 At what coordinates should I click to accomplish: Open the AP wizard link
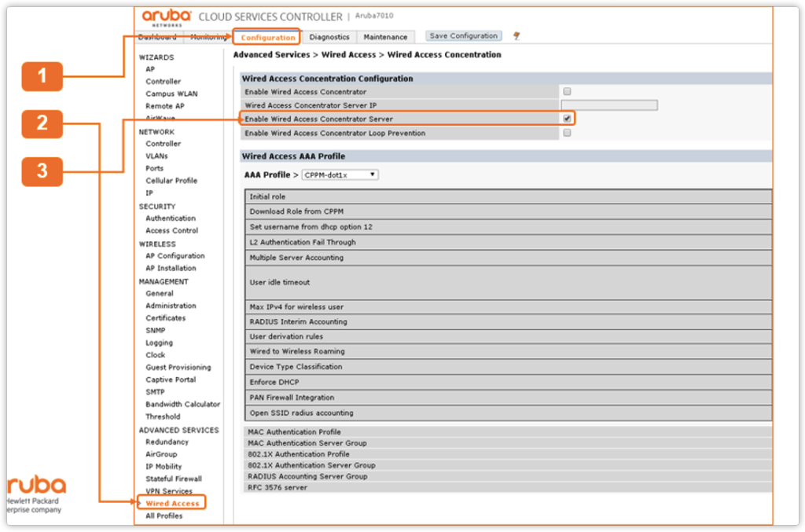click(150, 69)
